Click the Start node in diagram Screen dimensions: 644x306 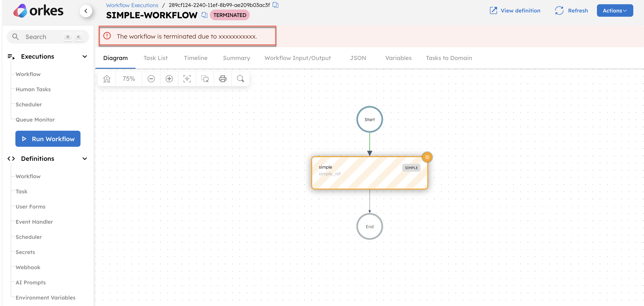(x=369, y=119)
